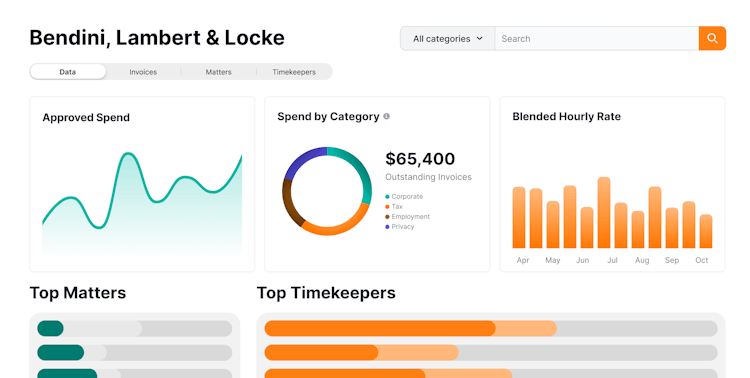
Task: Click the tallest bar in Blended Hourly Rate chart
Action: tap(604, 212)
